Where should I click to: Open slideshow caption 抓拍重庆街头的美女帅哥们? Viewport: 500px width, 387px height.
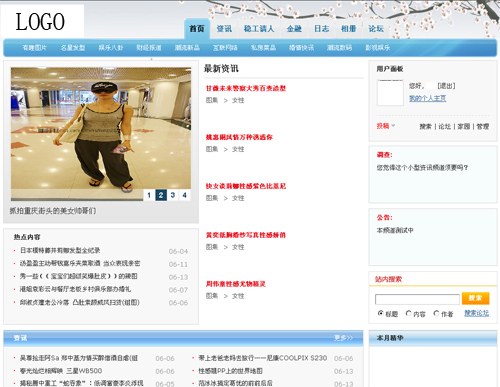click(53, 211)
